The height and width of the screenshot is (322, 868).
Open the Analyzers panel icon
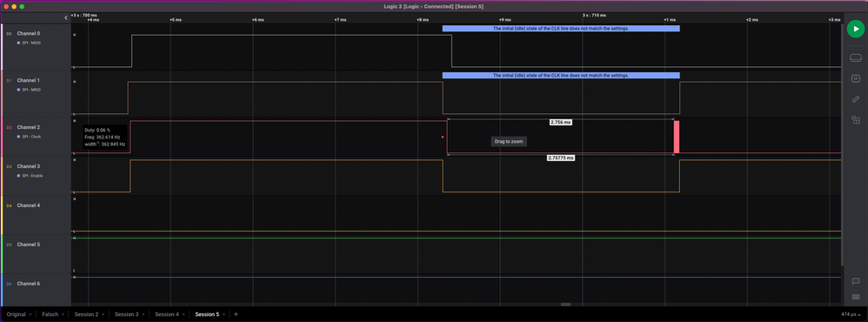pos(855,78)
